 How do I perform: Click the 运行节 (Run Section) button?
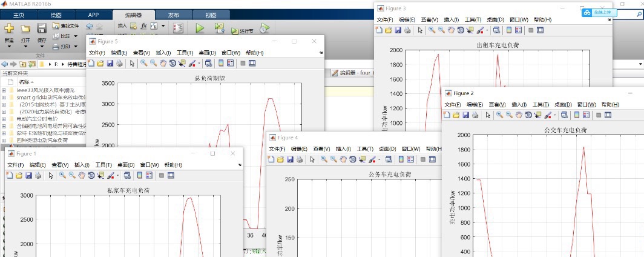coord(242,31)
